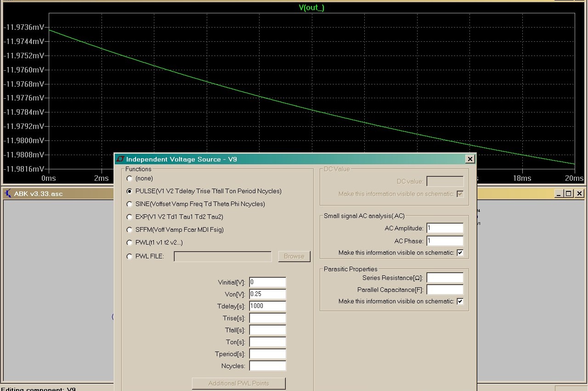Screen dimensions: 588x391
Task: Click the ABK v3.33.asc schematic window icon
Action: tap(8, 193)
